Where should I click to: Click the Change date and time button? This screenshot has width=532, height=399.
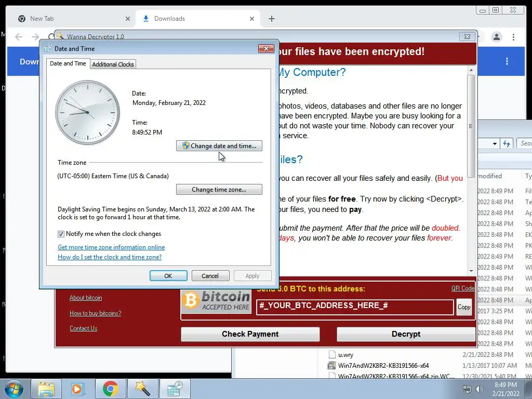click(219, 146)
